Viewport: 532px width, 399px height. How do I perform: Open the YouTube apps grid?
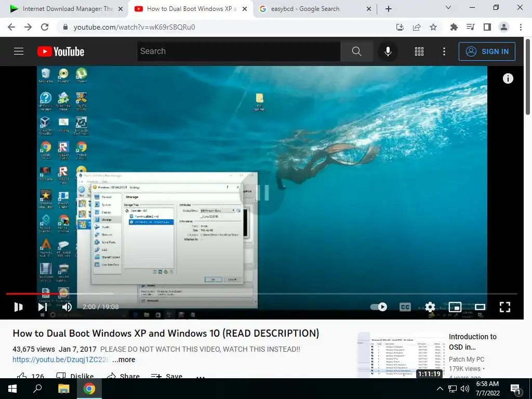point(419,51)
